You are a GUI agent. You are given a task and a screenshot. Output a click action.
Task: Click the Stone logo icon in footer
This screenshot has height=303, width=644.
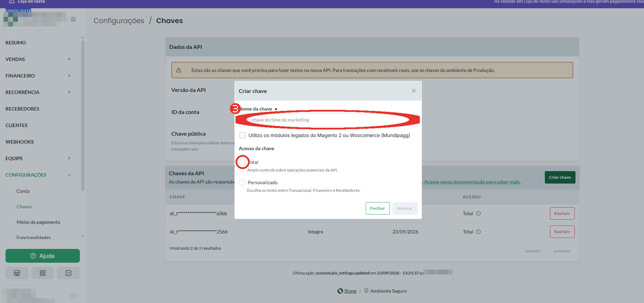[x=340, y=291]
